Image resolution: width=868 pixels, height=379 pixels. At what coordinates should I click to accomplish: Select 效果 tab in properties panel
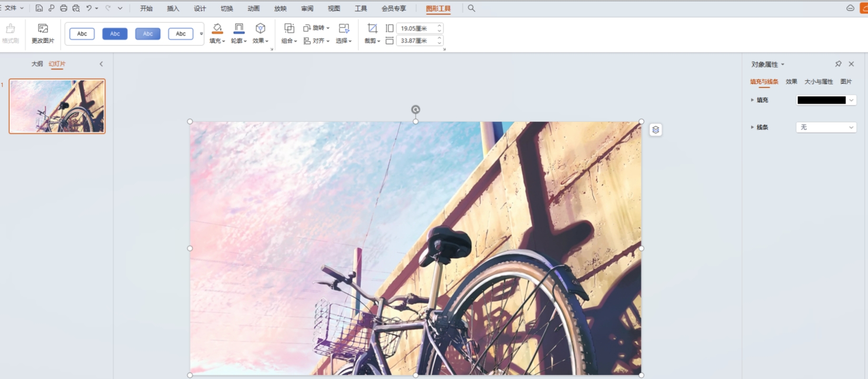[791, 81]
